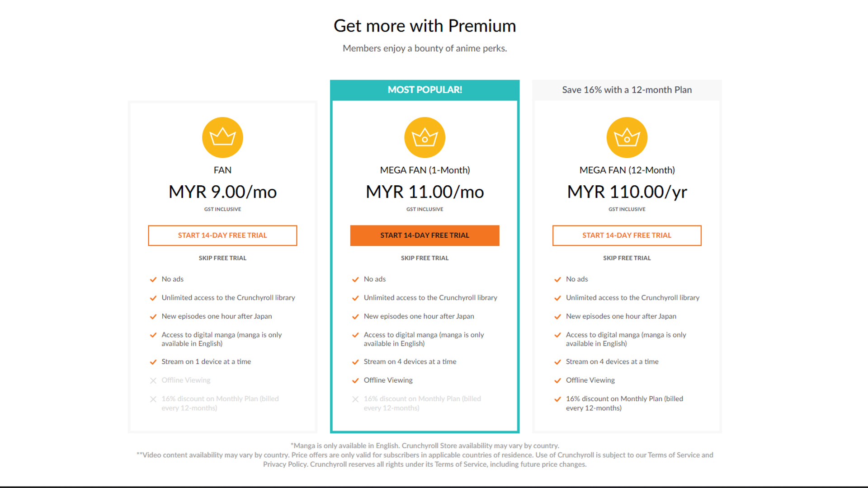Viewport: 868px width, 488px height.
Task: Click the checkmark beside 1-Month Offline Viewing
Action: 355,380
